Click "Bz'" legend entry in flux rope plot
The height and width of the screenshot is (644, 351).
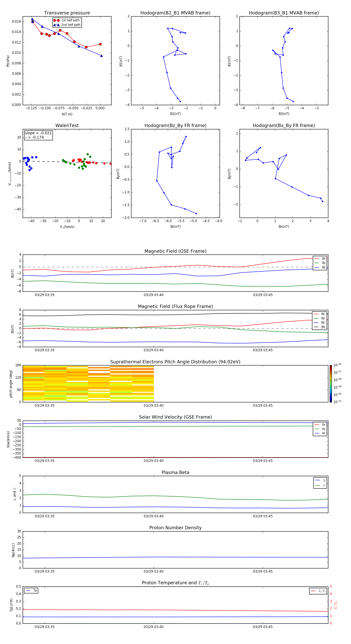[320, 323]
